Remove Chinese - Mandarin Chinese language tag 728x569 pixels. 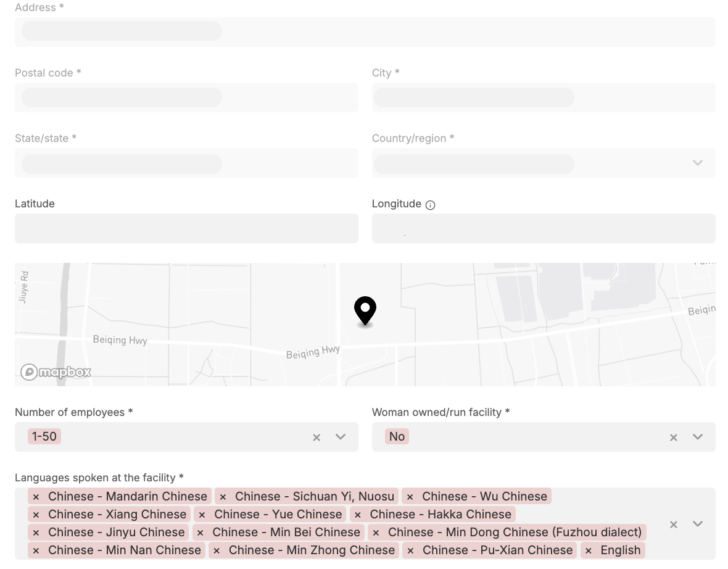click(36, 497)
